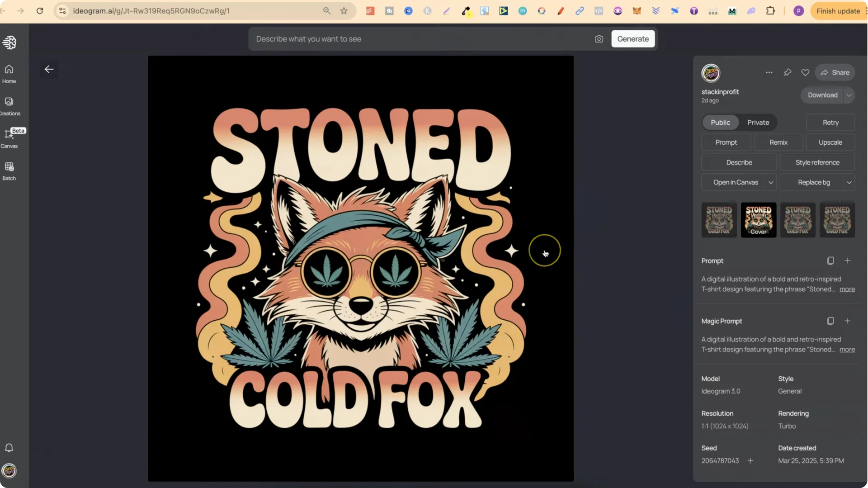Select the Cover variation thumbnail
Viewport: 868px width, 488px height.
coord(758,220)
